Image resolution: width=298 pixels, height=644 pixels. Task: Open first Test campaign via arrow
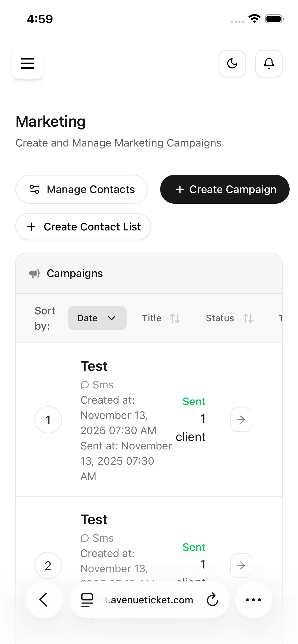241,420
